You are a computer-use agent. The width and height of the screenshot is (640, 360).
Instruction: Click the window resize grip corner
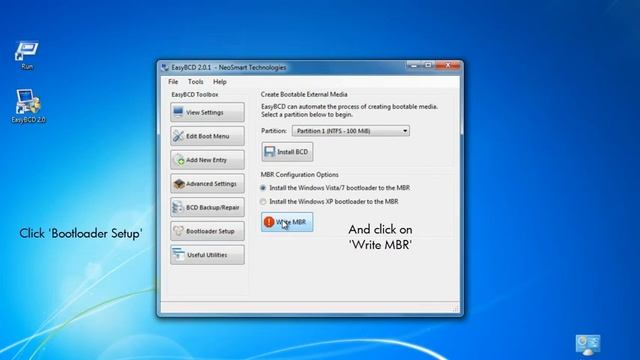456,309
